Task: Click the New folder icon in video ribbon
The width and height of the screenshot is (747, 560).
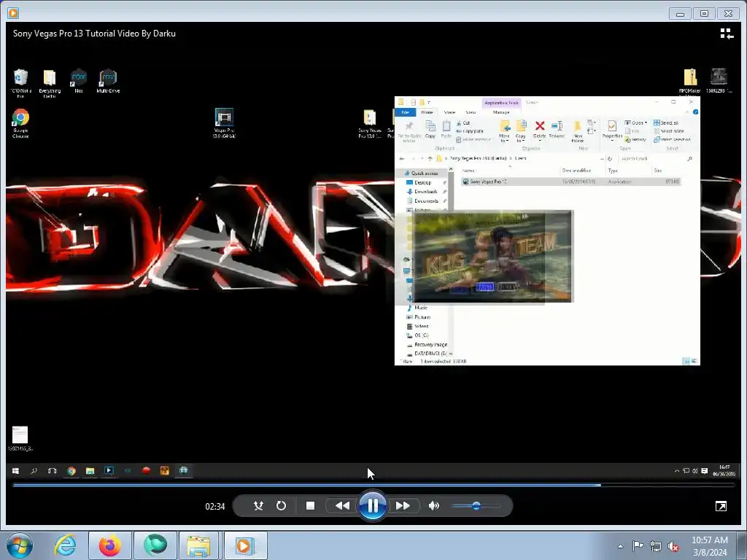Action: pyautogui.click(x=578, y=131)
